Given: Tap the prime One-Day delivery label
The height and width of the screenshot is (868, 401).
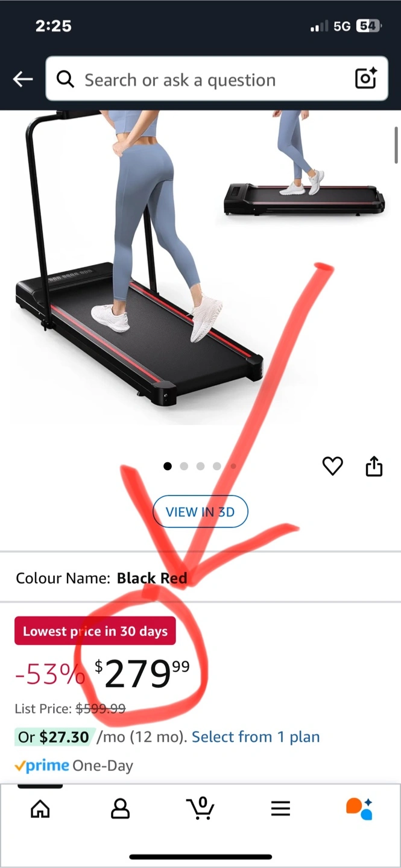Looking at the screenshot, I should (x=74, y=766).
